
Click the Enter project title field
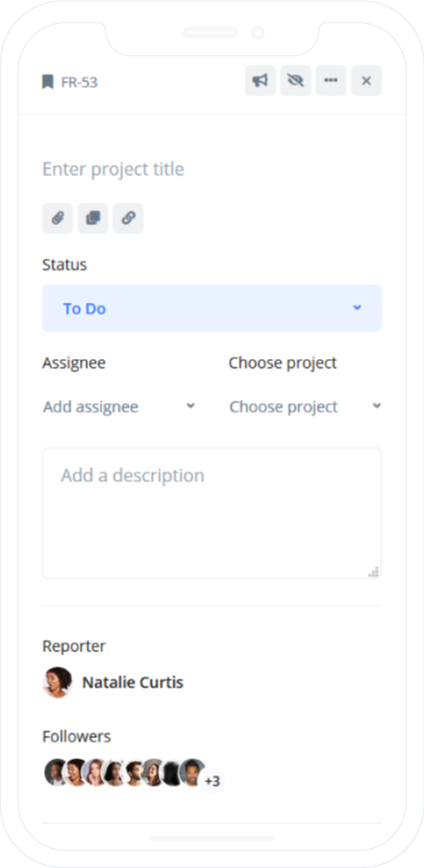pyautogui.click(x=212, y=169)
